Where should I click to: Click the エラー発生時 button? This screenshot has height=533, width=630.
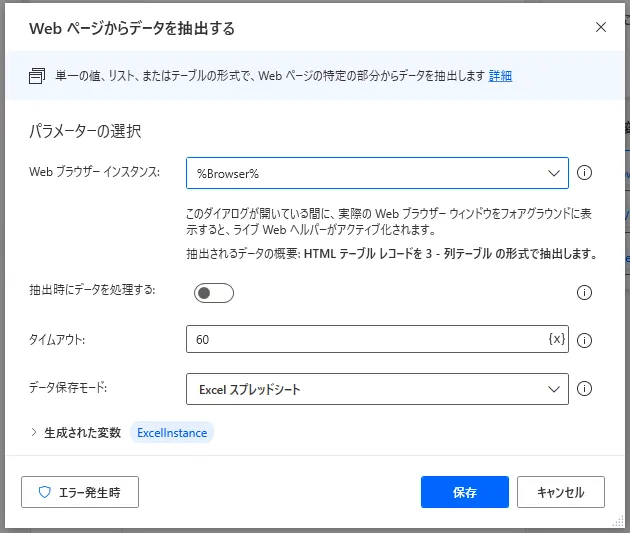coord(80,492)
